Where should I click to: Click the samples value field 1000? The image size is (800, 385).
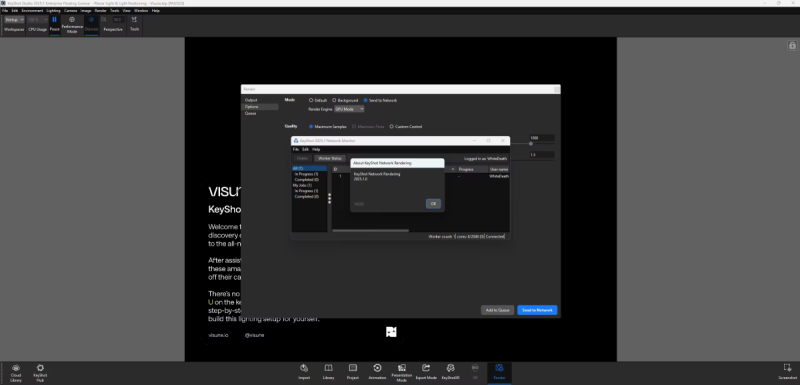click(541, 138)
